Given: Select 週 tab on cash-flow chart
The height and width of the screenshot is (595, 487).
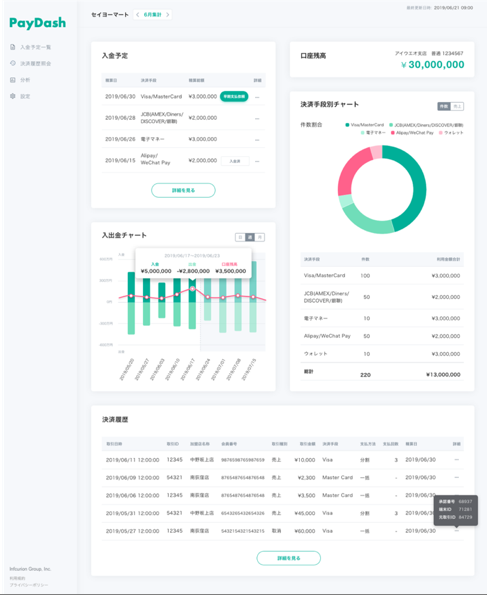Looking at the screenshot, I should pyautogui.click(x=250, y=237).
